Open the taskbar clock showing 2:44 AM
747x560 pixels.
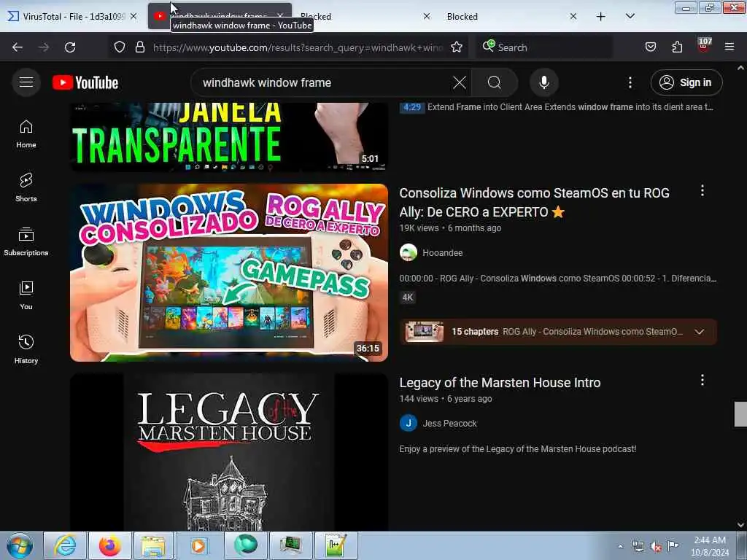[709, 546]
